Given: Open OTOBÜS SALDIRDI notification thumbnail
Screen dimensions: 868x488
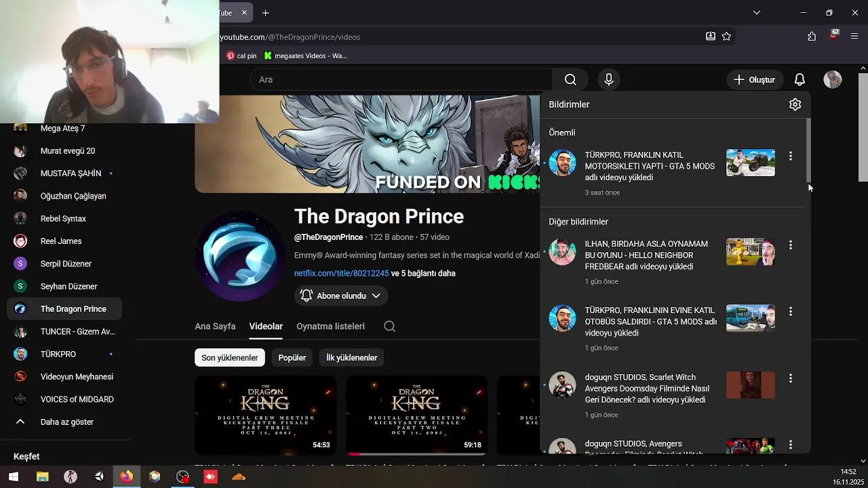Looking at the screenshot, I should 750,318.
